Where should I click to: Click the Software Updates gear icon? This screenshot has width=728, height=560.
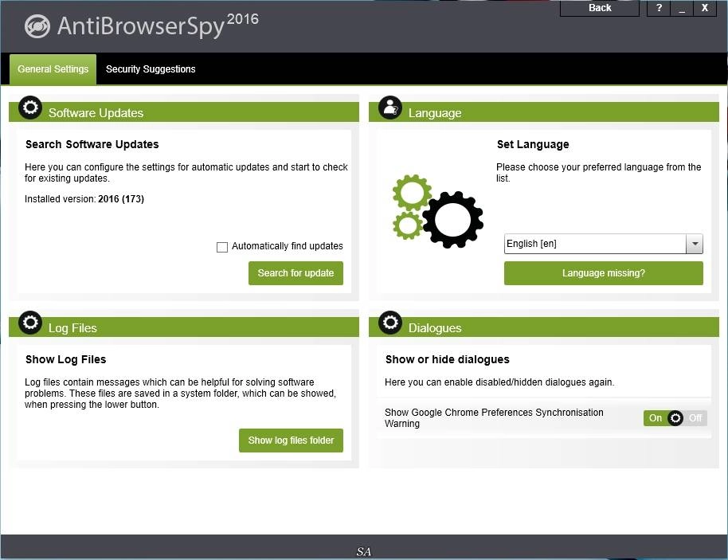pos(30,108)
